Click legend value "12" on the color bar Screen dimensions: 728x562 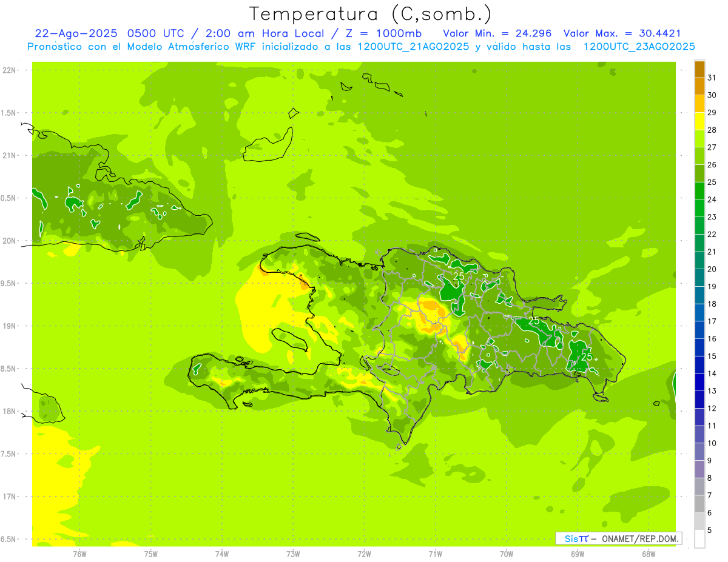point(712,408)
